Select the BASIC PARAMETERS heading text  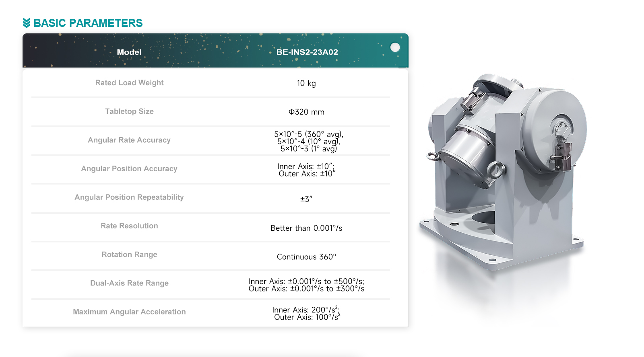(x=88, y=23)
